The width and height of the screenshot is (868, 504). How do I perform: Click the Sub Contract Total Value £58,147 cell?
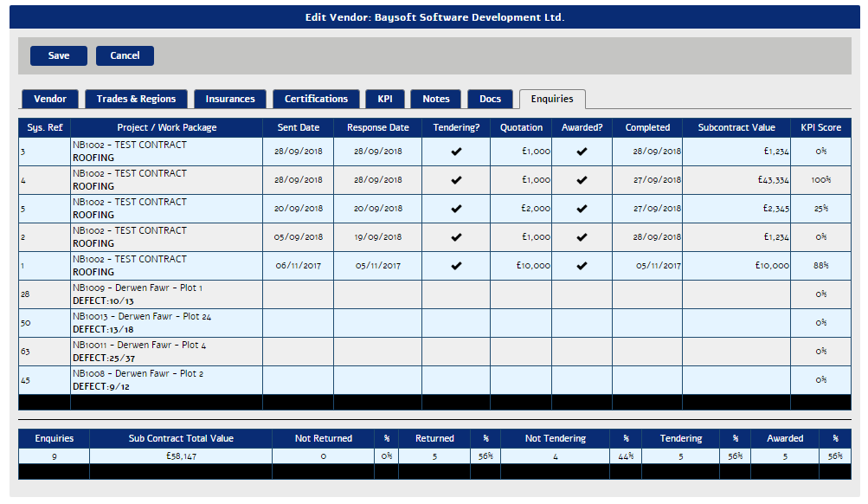tap(181, 456)
